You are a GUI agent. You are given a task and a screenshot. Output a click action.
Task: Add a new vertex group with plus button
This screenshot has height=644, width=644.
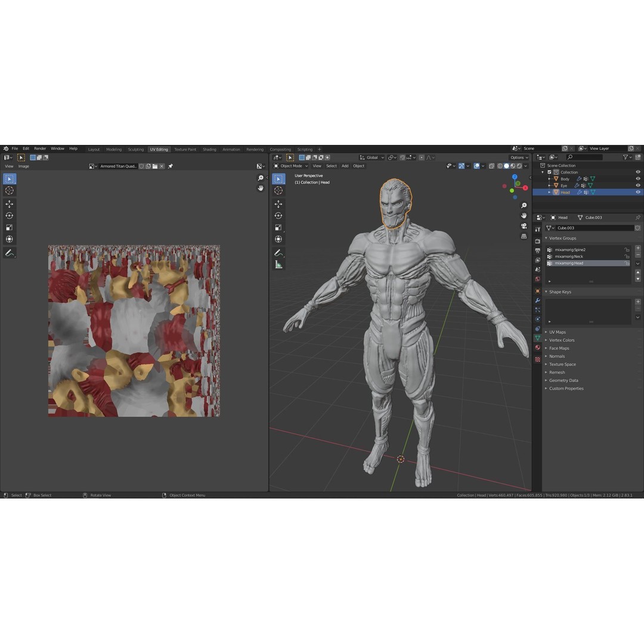coord(638,248)
